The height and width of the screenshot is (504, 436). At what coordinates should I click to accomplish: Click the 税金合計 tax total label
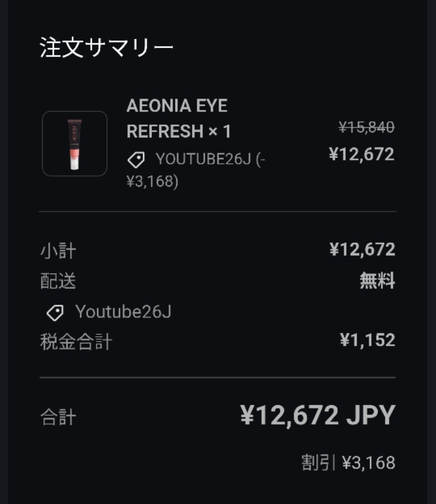[76, 342]
